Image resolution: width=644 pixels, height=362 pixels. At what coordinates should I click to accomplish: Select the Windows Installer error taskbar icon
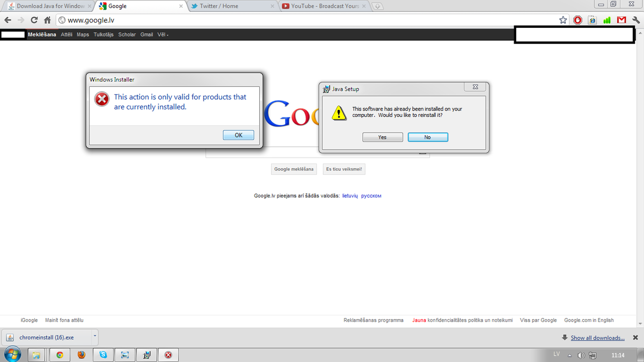click(x=168, y=354)
